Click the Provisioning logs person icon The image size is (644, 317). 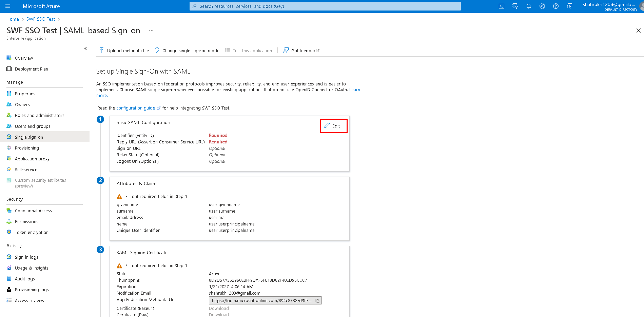9,290
